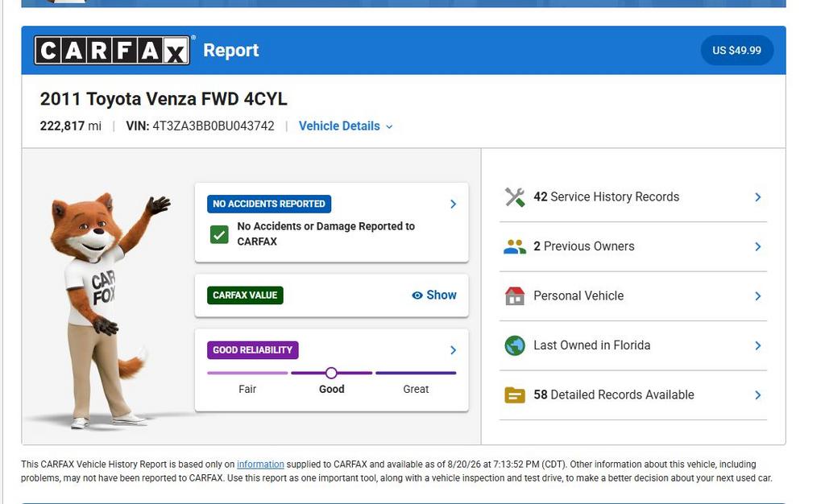Viewport: 825px width, 504px height.
Task: Open the Personal Vehicle chevron
Action: [757, 296]
